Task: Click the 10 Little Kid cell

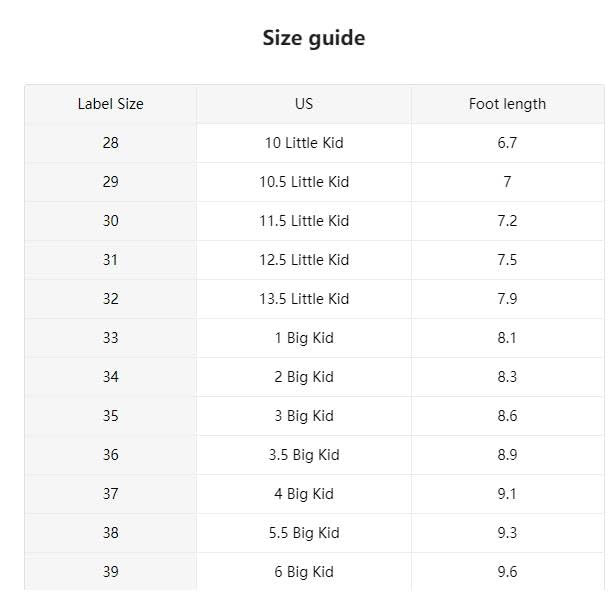Action: (x=304, y=143)
